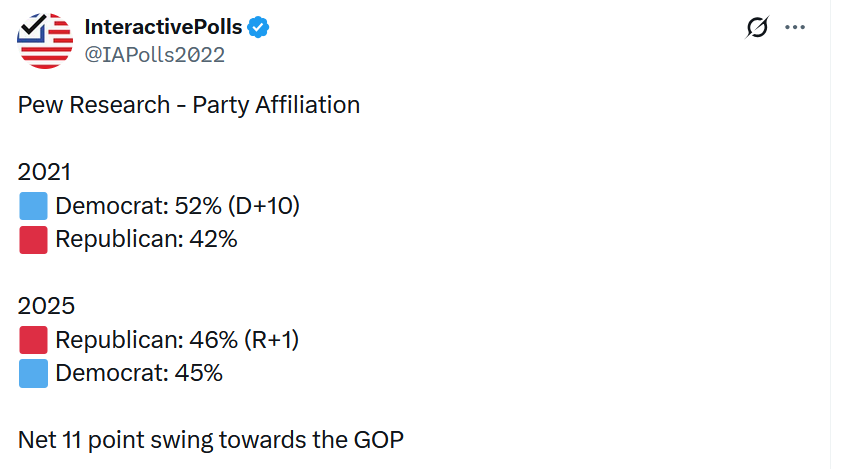Click blue square beside Democrat 45%
The height and width of the screenshot is (469, 841).
point(33,373)
